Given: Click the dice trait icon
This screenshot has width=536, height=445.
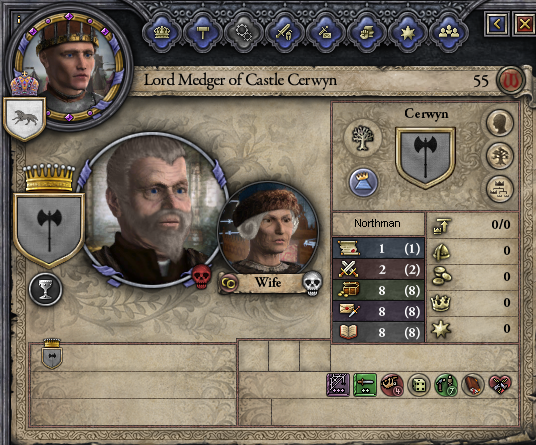Looking at the screenshot, I should [x=419, y=385].
